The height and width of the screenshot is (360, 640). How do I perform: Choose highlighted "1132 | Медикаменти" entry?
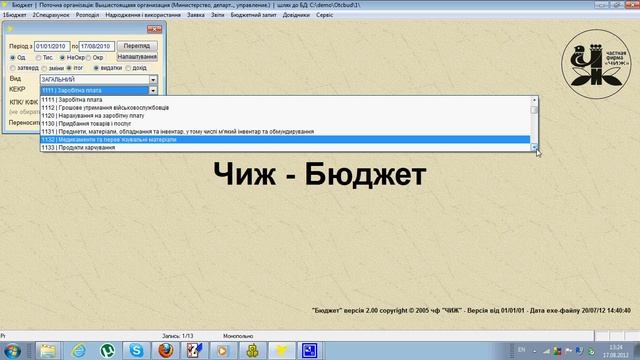[x=285, y=140]
